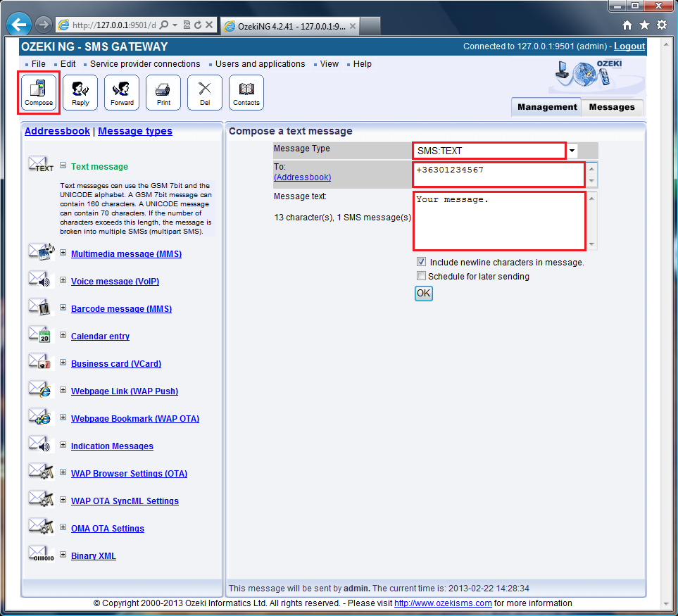Click the WAP OTA SyncML Settings icon
This screenshot has width=678, height=616.
pyautogui.click(x=41, y=499)
